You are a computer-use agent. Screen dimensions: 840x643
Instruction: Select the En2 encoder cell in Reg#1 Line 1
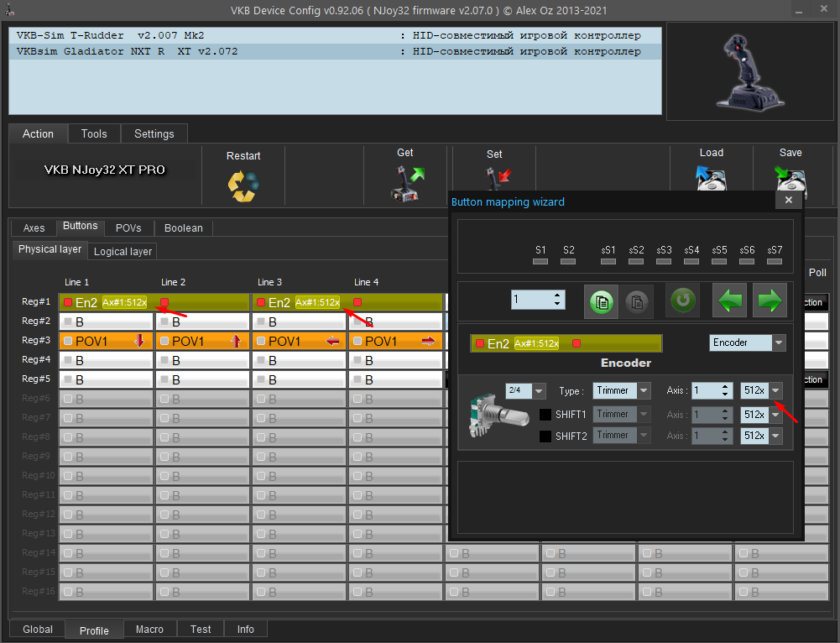tap(154, 302)
